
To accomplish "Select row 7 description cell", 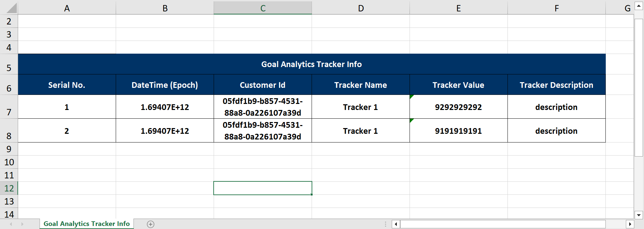I will pyautogui.click(x=556, y=107).
